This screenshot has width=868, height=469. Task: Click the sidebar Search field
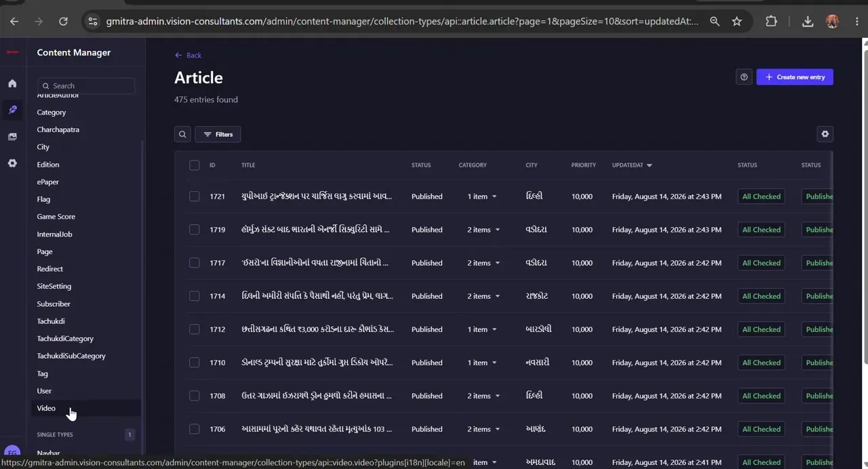tap(86, 86)
